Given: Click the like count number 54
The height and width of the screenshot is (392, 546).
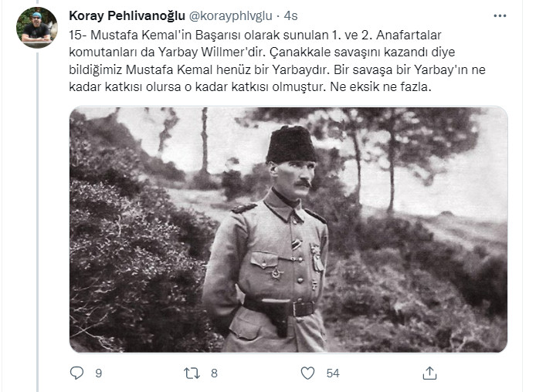Looking at the screenshot, I should (x=333, y=373).
